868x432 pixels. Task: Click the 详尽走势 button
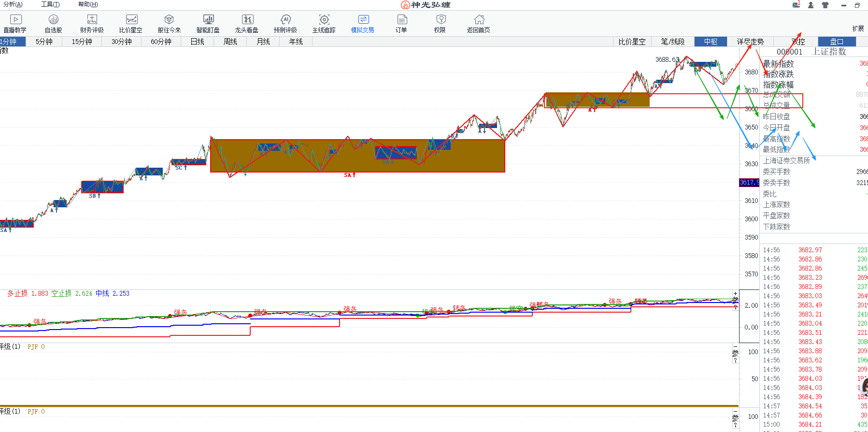coord(750,42)
